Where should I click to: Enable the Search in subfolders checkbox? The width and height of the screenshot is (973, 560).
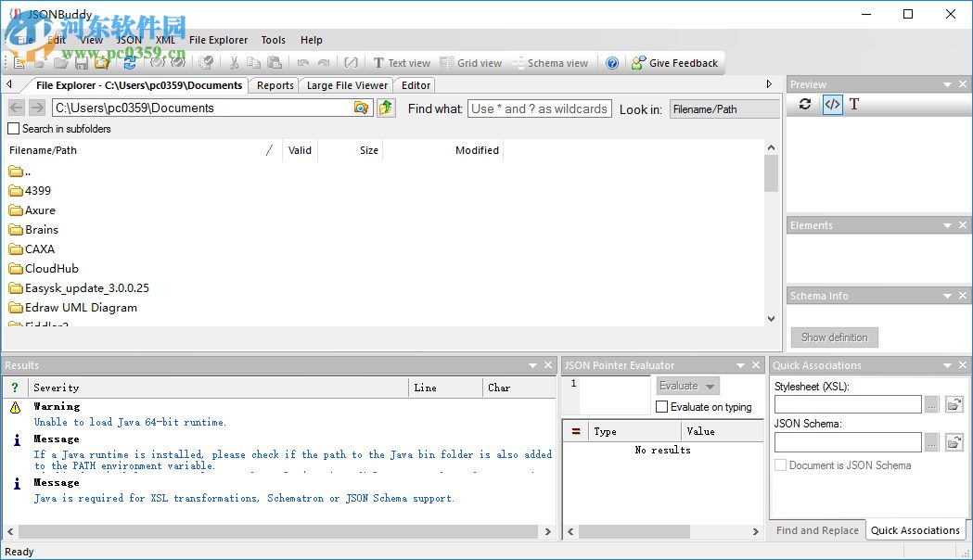[x=13, y=128]
